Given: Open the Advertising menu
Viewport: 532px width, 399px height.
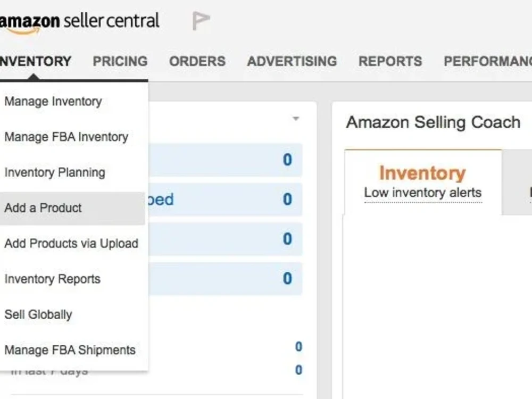Looking at the screenshot, I should [292, 61].
